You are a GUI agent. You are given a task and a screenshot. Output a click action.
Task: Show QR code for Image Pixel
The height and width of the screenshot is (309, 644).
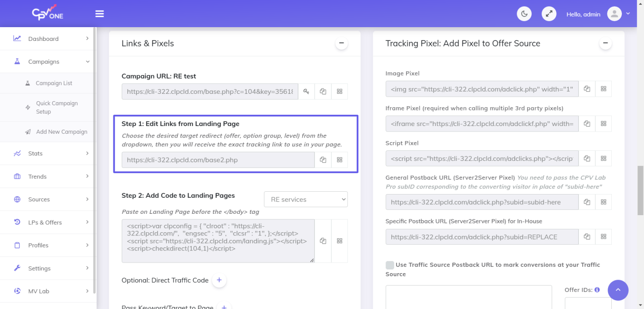[x=604, y=89]
